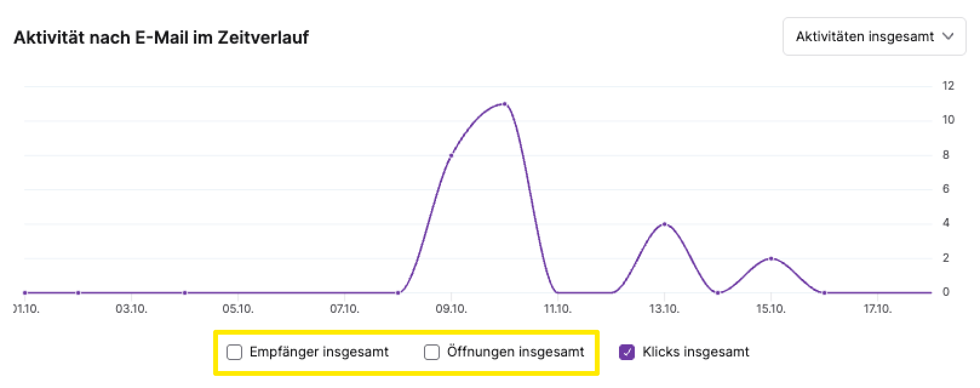Image resolution: width=980 pixels, height=388 pixels.
Task: Enable the Empfänger insgesamt checkbox
Action: point(234,352)
